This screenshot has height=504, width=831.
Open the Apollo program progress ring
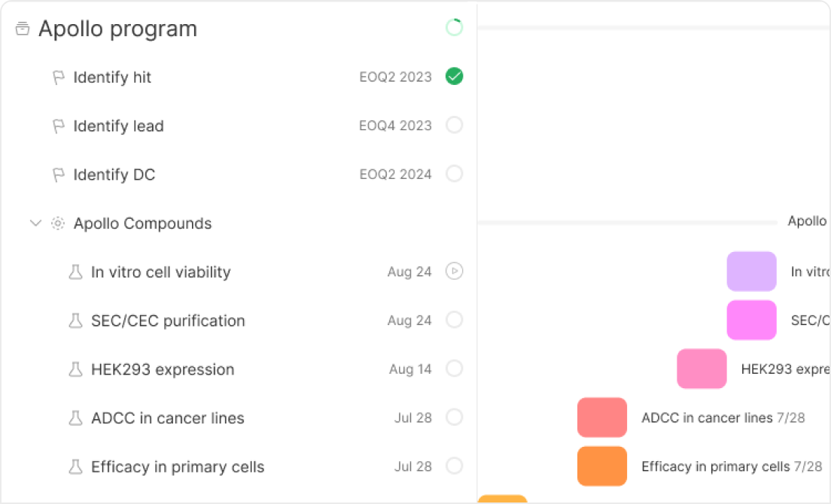pyautogui.click(x=454, y=28)
